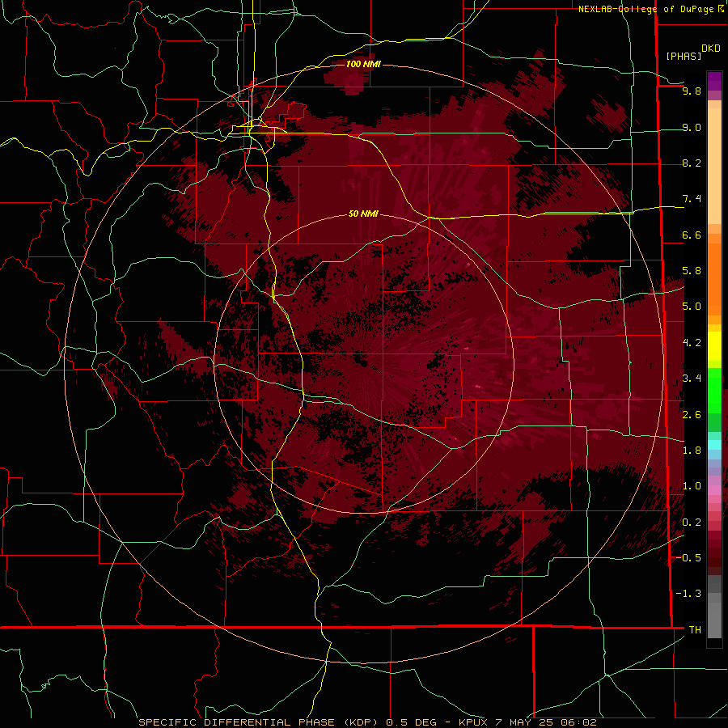This screenshot has width=728, height=728.
Task: Click the "TH" threshold label on the scale
Action: coord(695,630)
